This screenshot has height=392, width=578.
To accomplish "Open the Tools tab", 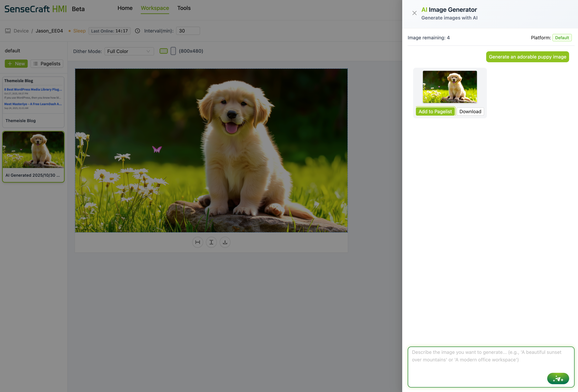I will coord(184,8).
